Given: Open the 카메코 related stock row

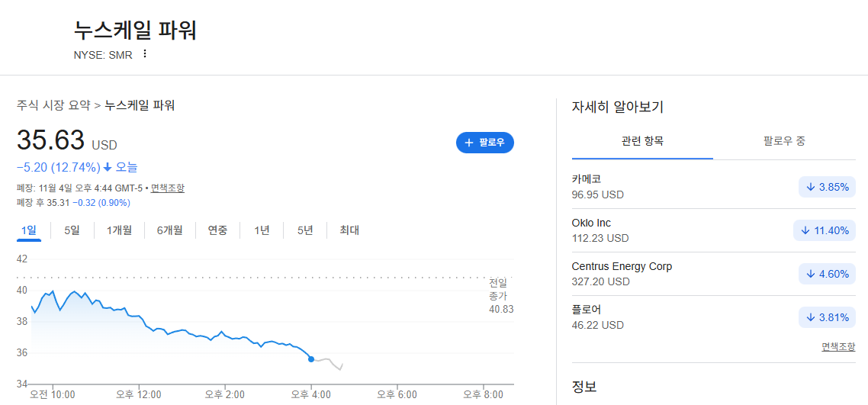Looking at the screenshot, I should coord(714,187).
